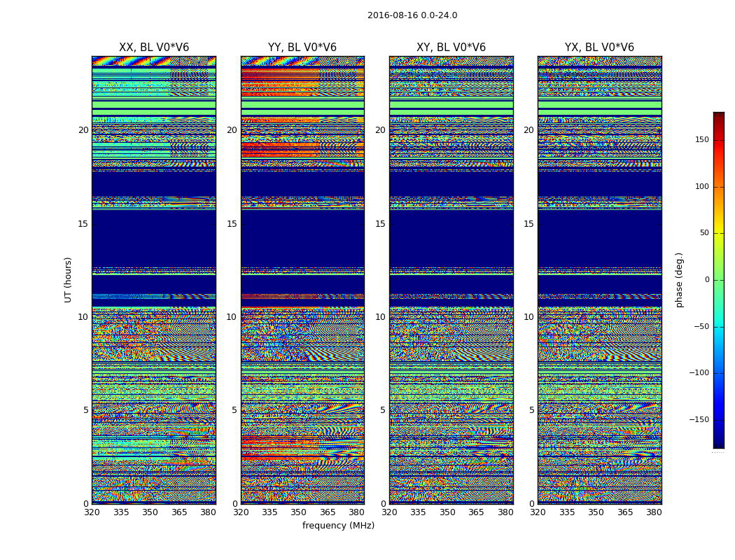Screen dimensions: 735x560
Task: Click the 15 hour tick beside YY panel
Action: tap(232, 224)
